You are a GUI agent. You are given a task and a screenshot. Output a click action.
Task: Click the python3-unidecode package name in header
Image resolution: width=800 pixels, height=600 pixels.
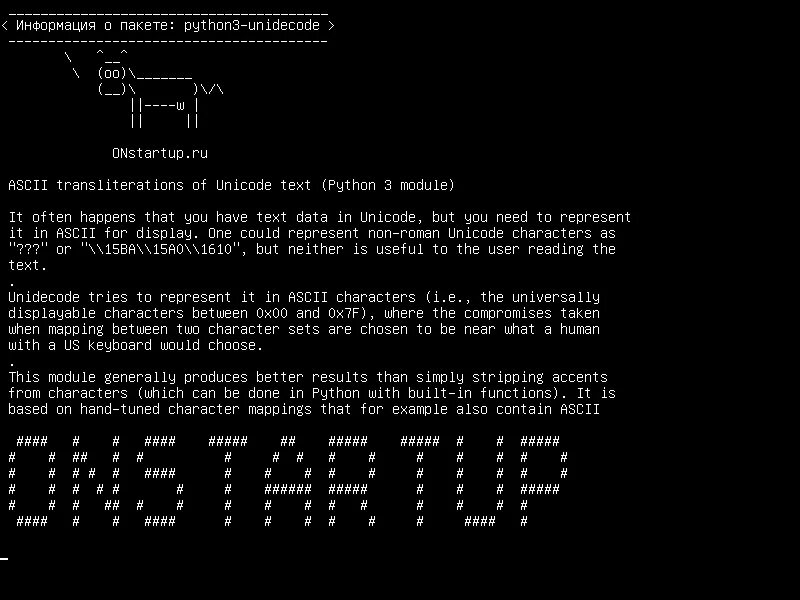click(252, 26)
